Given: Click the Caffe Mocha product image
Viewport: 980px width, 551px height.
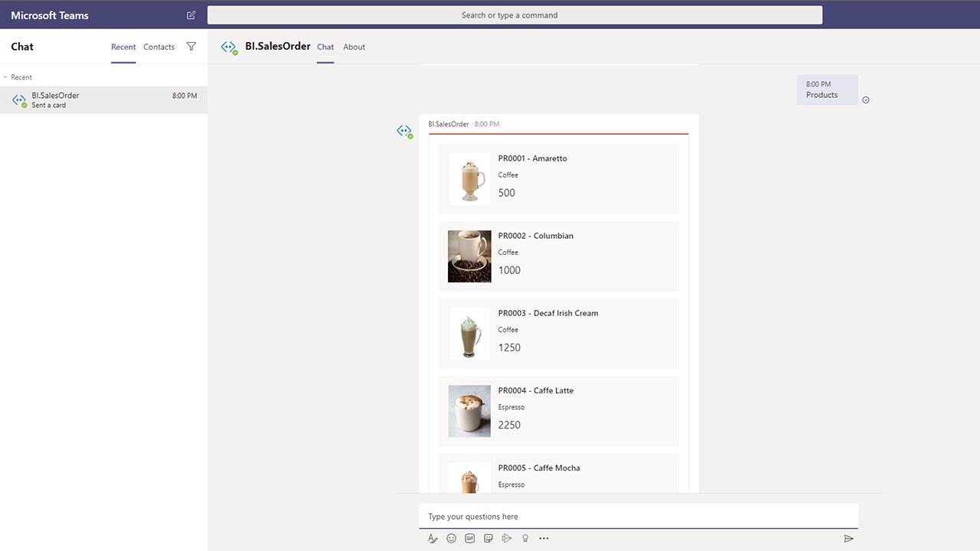Looking at the screenshot, I should (x=469, y=478).
